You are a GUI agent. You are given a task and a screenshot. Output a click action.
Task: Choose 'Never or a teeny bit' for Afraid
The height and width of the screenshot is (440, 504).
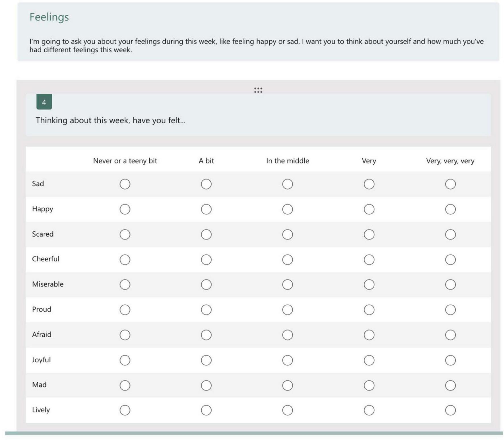pos(125,335)
